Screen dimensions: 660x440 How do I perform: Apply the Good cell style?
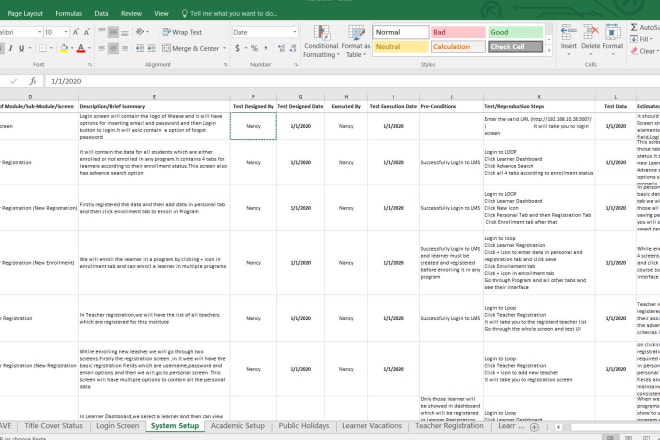[515, 32]
